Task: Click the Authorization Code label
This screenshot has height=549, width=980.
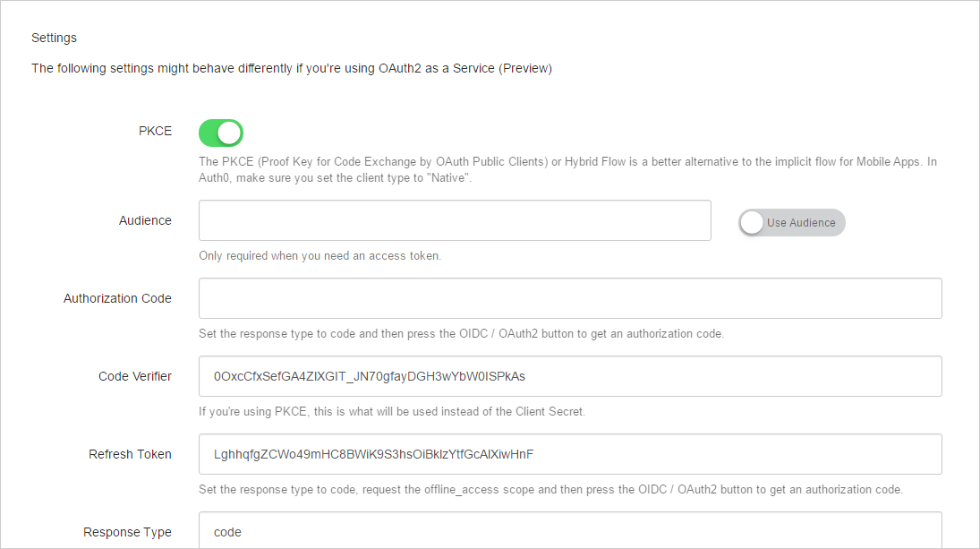Action: [117, 298]
